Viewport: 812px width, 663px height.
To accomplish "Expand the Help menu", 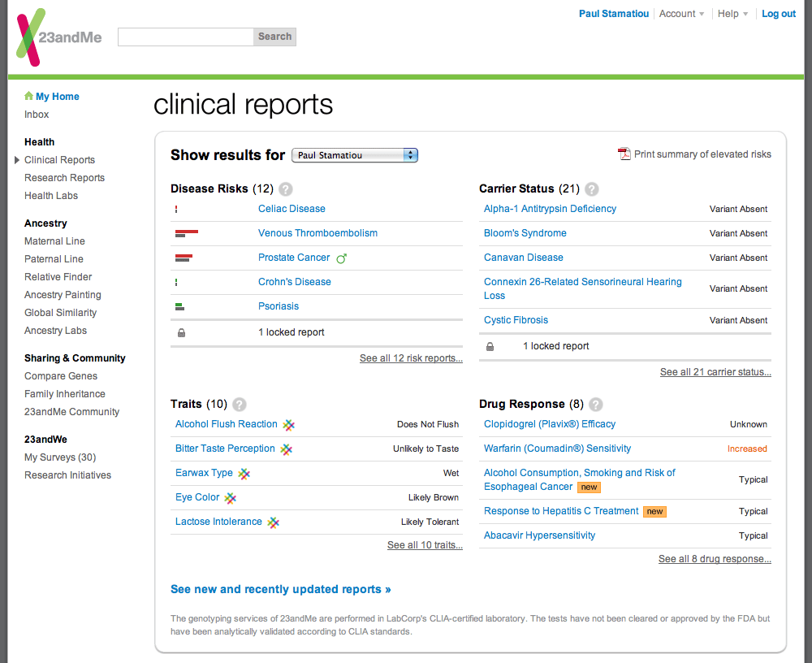I will (x=732, y=14).
